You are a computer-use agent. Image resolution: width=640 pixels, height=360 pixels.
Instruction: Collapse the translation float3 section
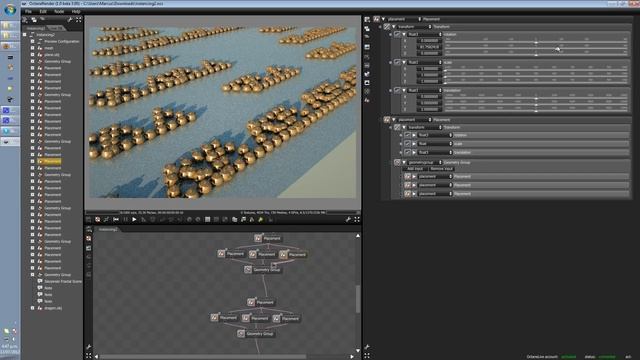[x=404, y=90]
